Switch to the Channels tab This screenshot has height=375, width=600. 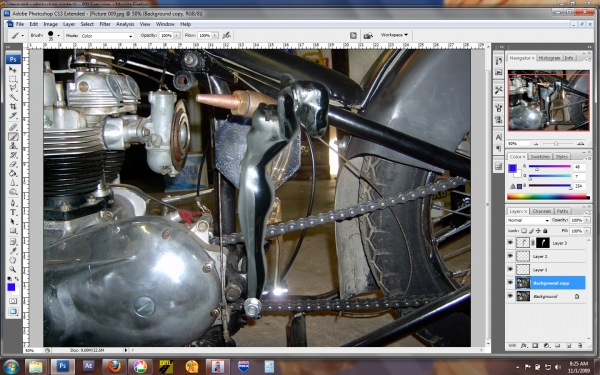[x=541, y=211]
